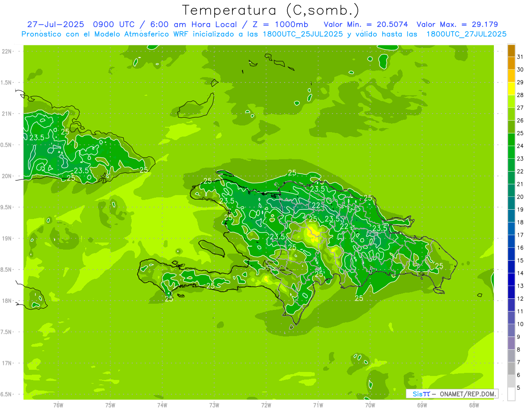
Task: Click the "18N" latitude axis label
Action: pyautogui.click(x=7, y=301)
